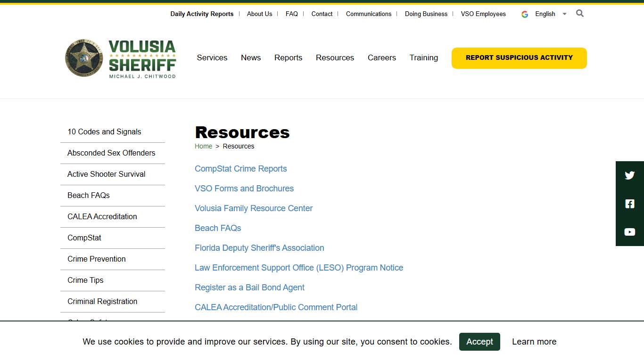Click the Google Translate icon

point(524,14)
